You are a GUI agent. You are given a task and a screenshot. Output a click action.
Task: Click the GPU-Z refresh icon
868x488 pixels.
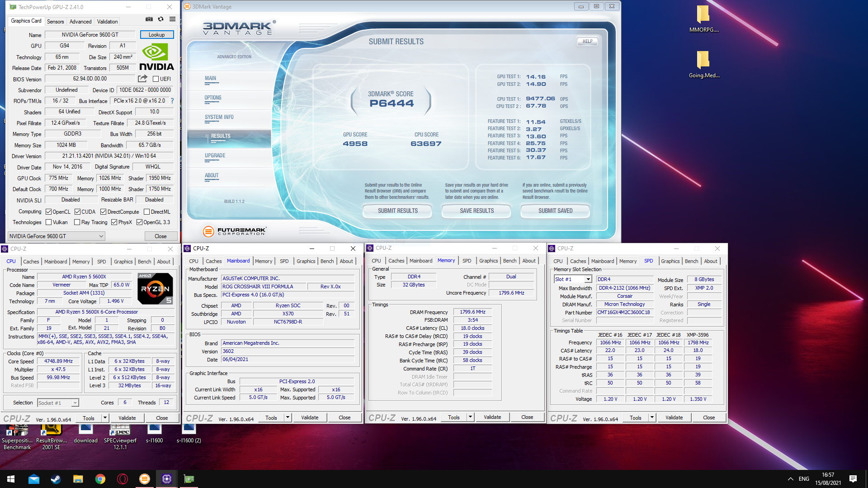[x=160, y=19]
